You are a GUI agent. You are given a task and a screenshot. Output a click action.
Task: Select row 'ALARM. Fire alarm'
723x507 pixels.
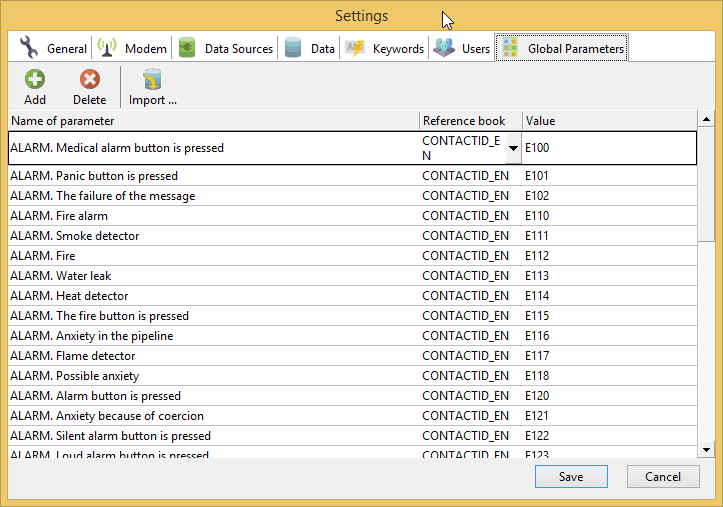point(352,216)
